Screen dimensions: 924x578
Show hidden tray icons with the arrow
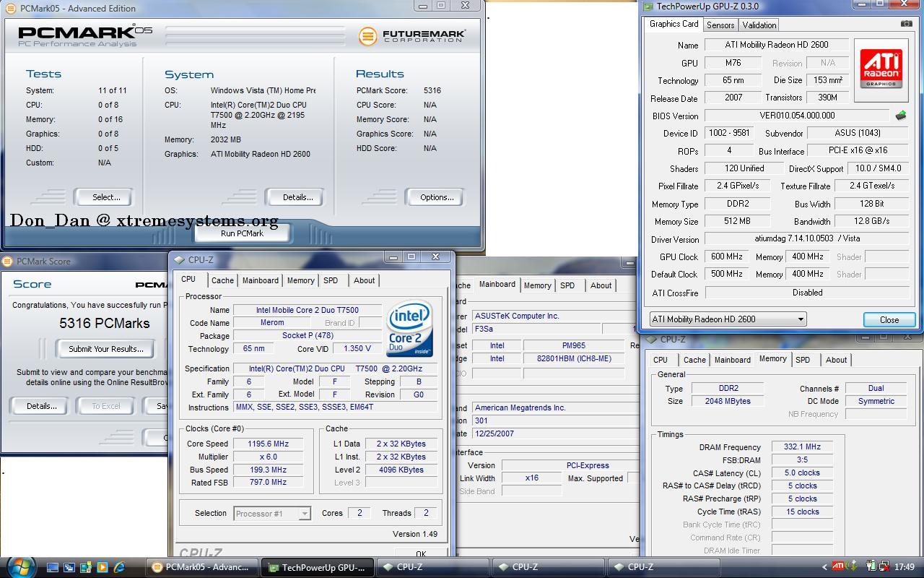tap(824, 567)
